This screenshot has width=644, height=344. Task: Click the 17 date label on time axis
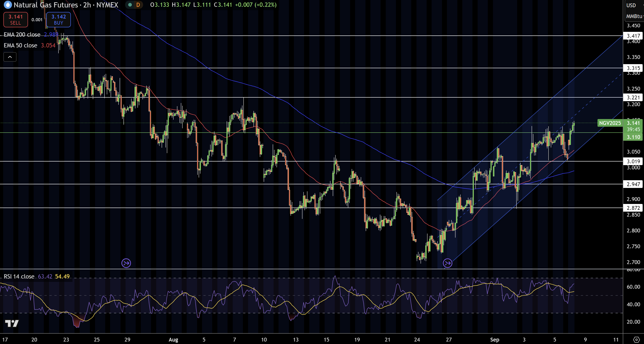[x=5, y=340]
